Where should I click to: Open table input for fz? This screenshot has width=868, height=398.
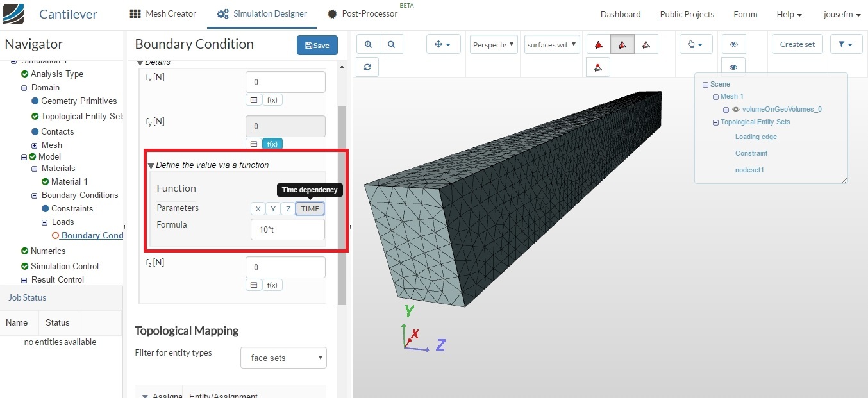[254, 285]
